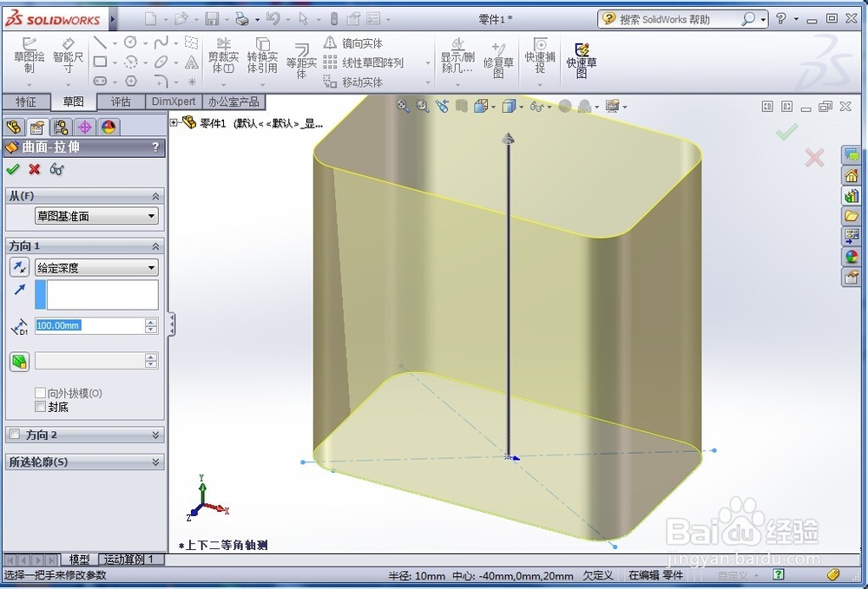Open the 草图基准面 start condition dropdown

pos(96,216)
